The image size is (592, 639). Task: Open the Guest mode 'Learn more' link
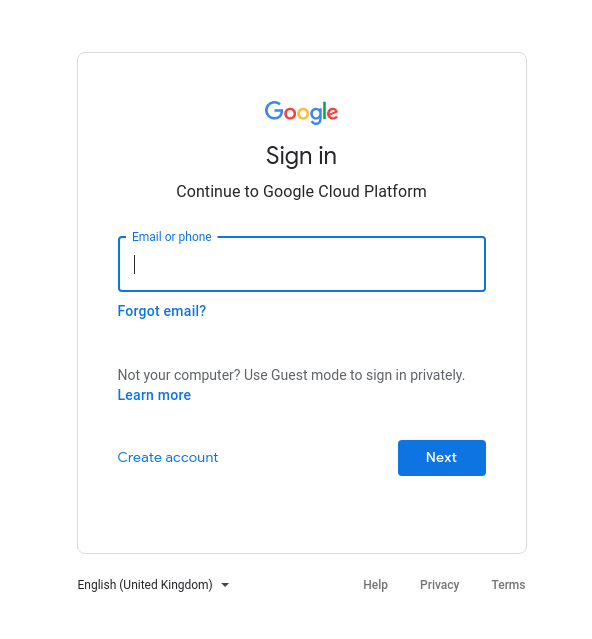click(x=154, y=395)
